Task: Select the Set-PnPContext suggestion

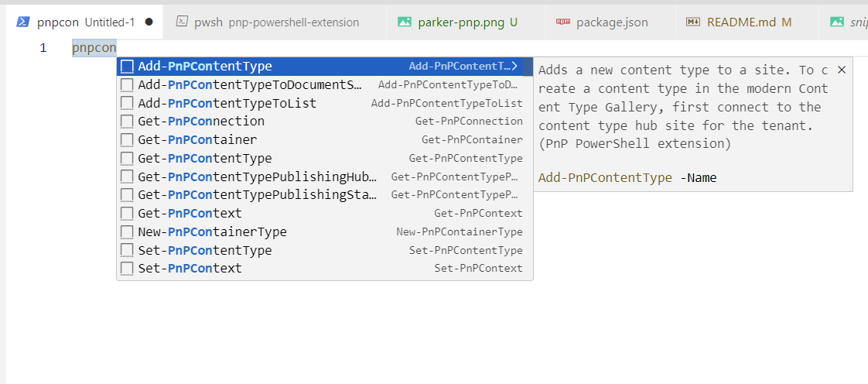Action: (x=325, y=269)
